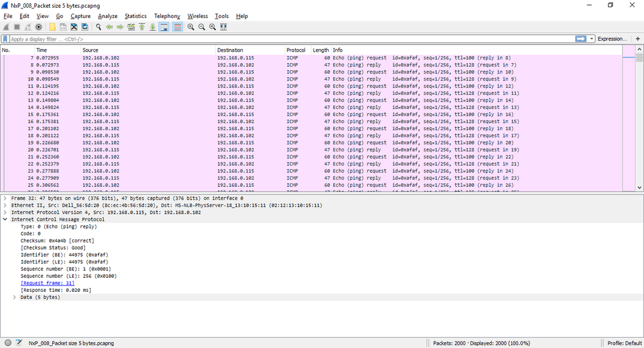
Task: Open the Telephony menu
Action: tap(167, 16)
